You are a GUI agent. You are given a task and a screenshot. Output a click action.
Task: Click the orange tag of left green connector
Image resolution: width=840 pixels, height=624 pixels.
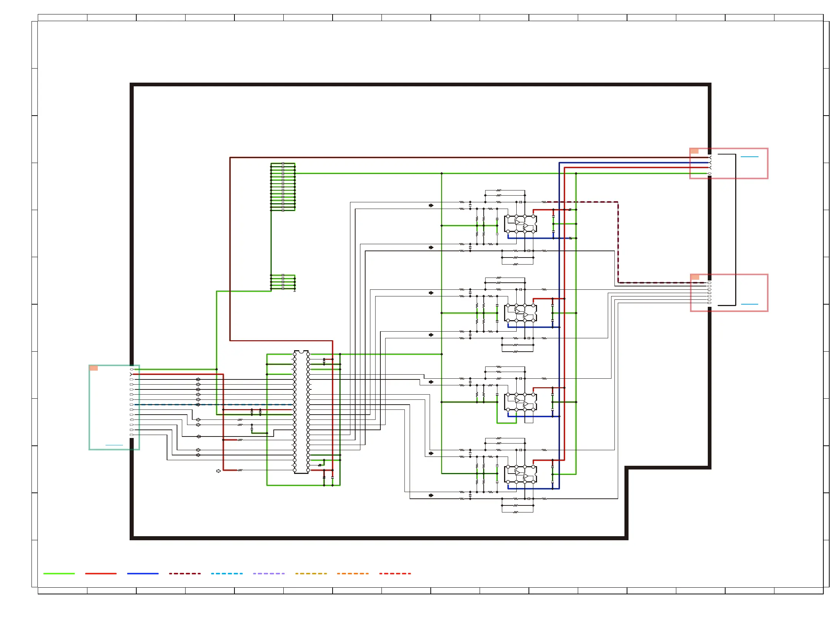tap(94, 368)
